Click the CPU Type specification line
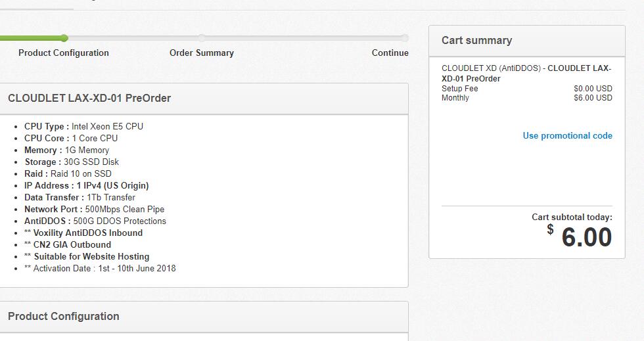The image size is (644, 341). pos(83,127)
